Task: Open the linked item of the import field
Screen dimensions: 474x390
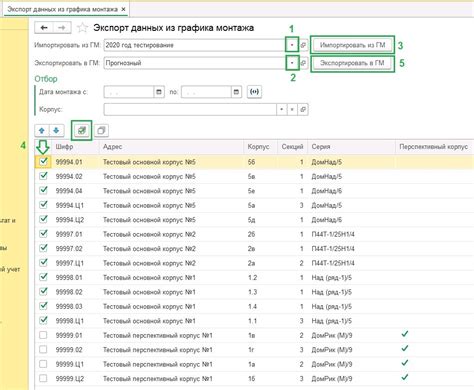Action: click(303, 45)
